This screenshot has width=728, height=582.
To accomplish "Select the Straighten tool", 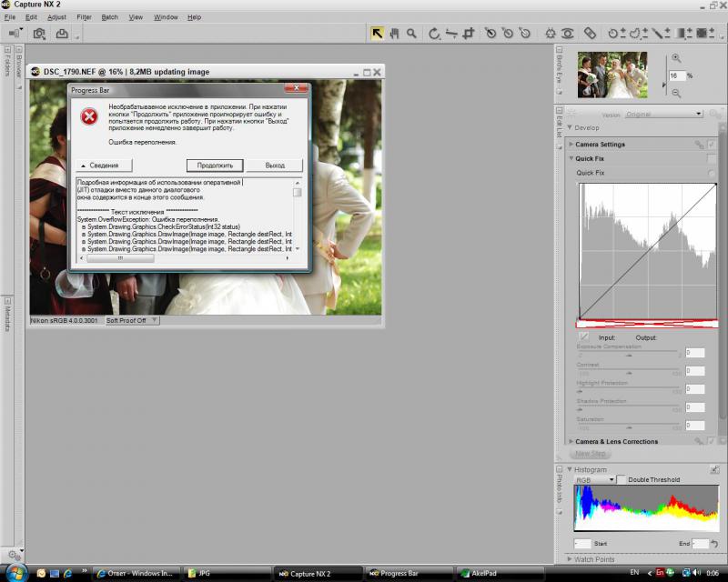I will [450, 34].
